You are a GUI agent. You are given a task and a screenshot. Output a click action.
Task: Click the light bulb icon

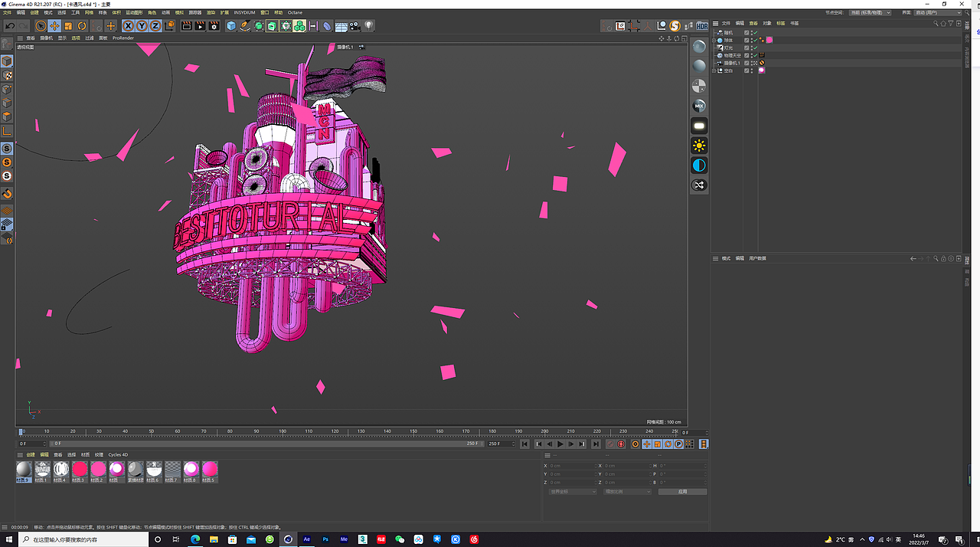tap(369, 26)
